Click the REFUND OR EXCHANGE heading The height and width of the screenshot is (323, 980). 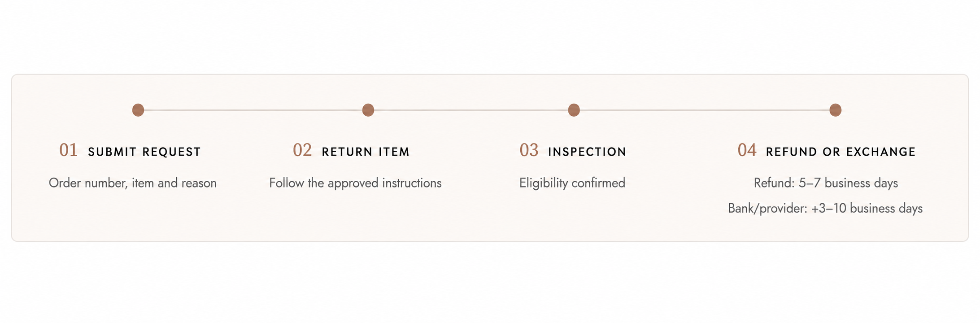pyautogui.click(x=841, y=152)
